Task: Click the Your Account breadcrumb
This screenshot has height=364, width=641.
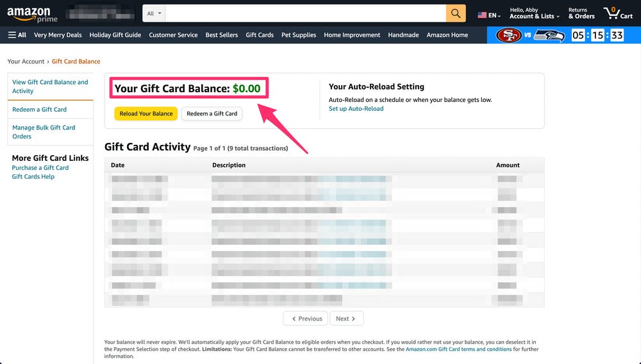Action: [26, 62]
